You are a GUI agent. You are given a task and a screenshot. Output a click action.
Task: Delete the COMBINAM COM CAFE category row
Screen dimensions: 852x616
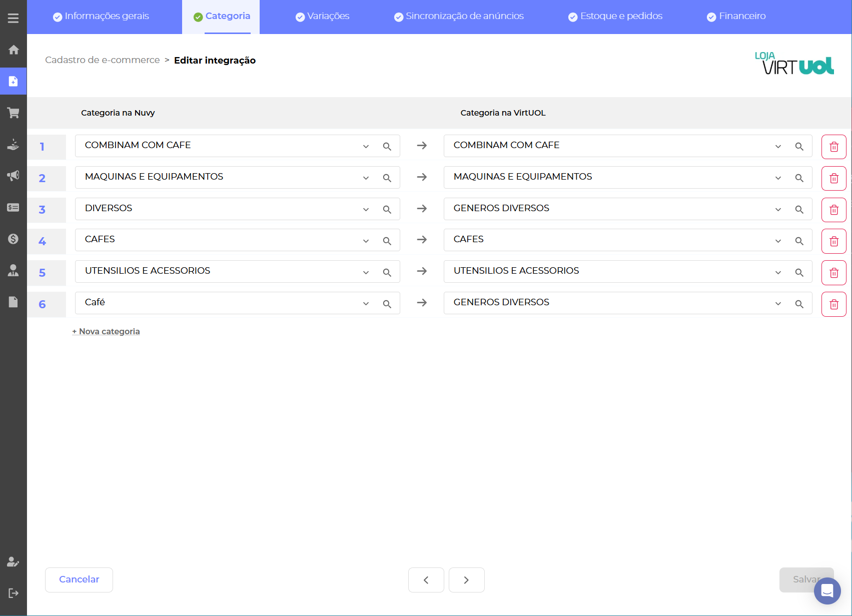point(833,147)
